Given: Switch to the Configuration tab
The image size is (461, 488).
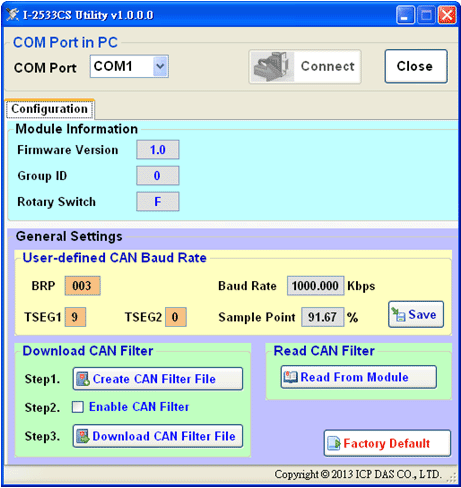Looking at the screenshot, I should (x=50, y=109).
